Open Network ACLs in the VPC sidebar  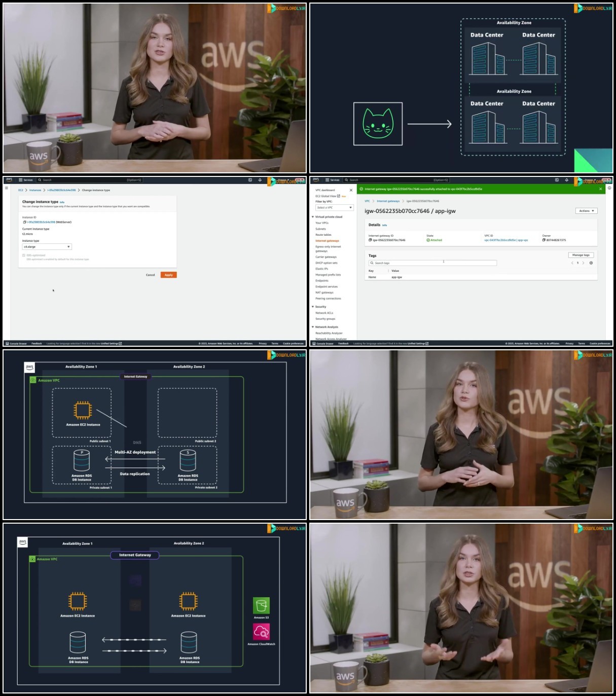coord(324,313)
